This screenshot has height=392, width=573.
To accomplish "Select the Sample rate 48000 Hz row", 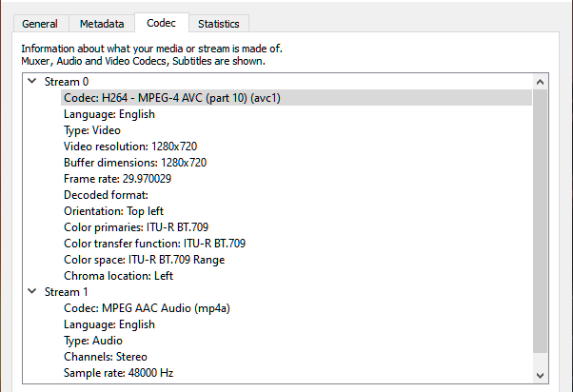I will point(116,373).
